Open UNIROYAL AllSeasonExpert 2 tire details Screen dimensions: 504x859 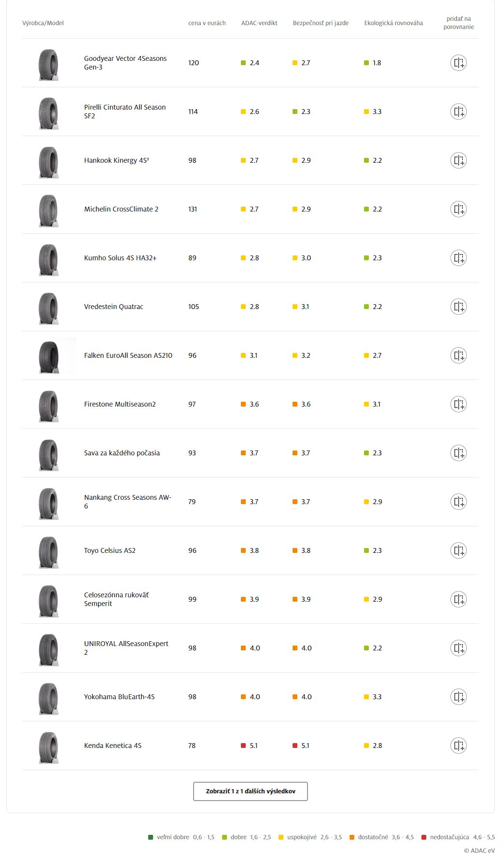tap(126, 648)
